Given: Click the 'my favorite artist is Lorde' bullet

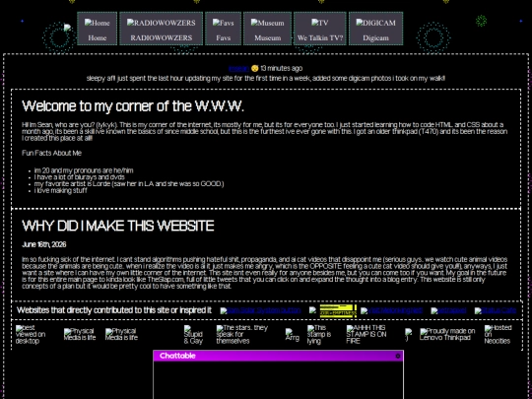Looking at the screenshot, I should click(129, 184).
